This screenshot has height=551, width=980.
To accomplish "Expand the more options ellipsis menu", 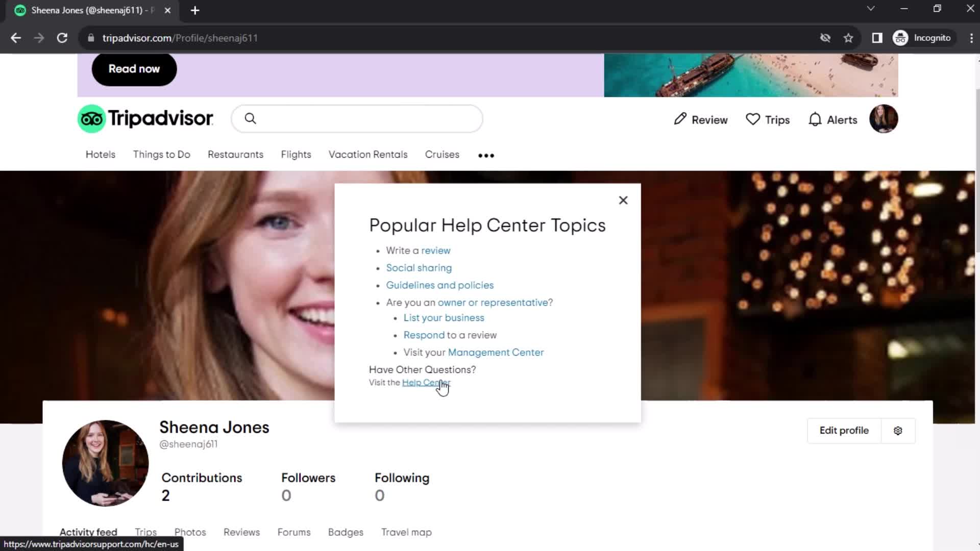I will [486, 155].
